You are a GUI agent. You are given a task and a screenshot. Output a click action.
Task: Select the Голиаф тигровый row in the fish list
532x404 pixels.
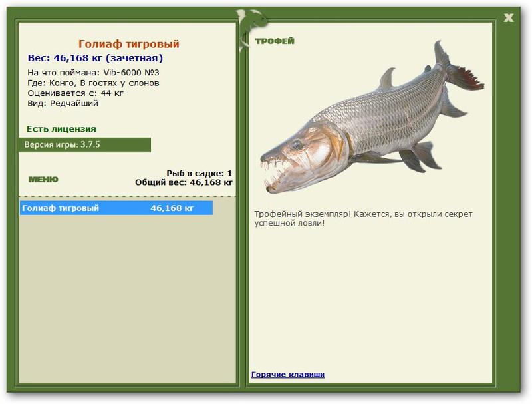point(116,208)
